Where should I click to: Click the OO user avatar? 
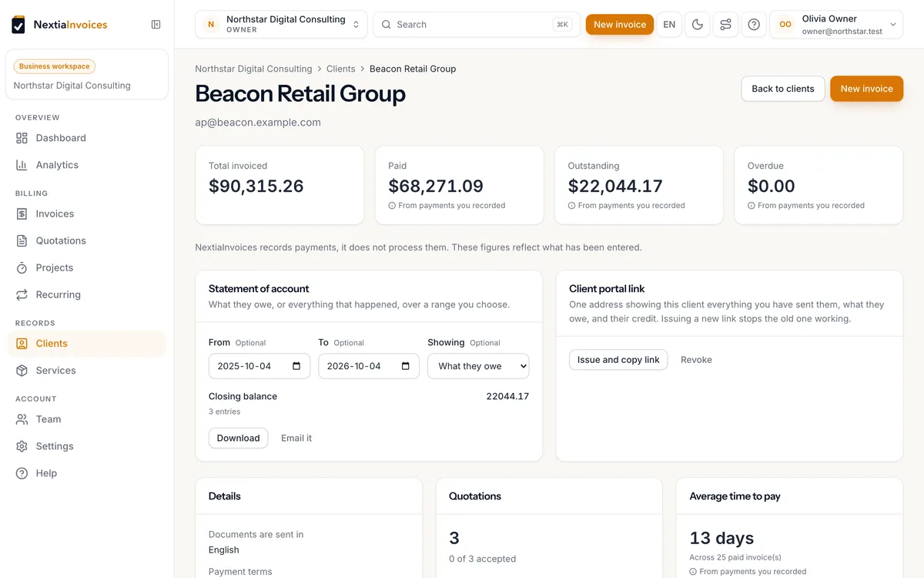(x=785, y=25)
